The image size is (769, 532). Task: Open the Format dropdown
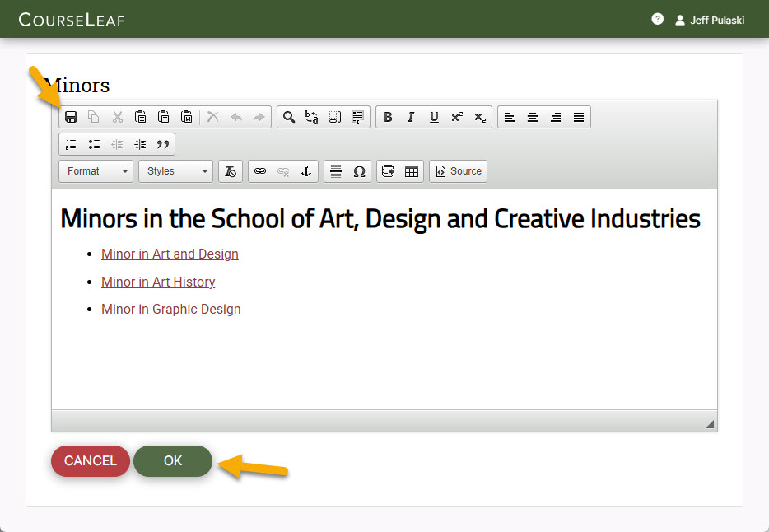[x=96, y=171]
